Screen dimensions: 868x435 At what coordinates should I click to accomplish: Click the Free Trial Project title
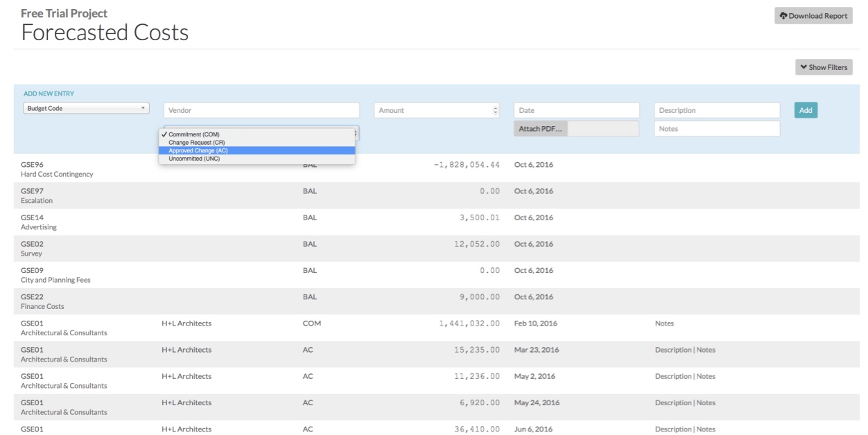(64, 13)
